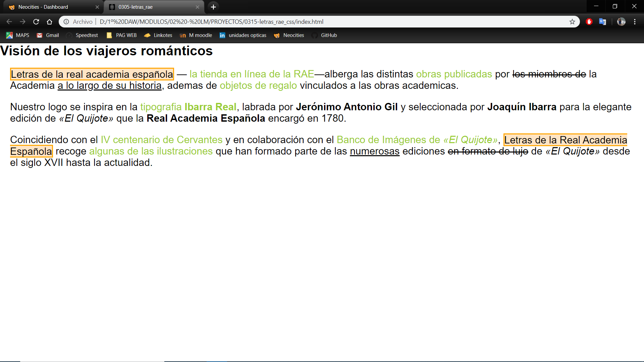The width and height of the screenshot is (644, 362).
Task: Open the Chrome three-dot menu
Action: click(635, 22)
